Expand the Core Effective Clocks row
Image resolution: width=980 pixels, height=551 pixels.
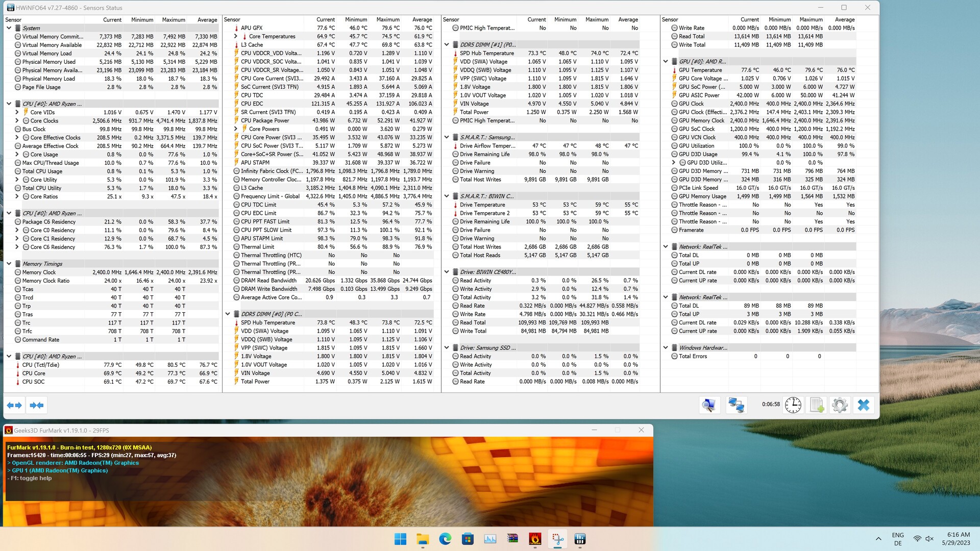(17, 138)
